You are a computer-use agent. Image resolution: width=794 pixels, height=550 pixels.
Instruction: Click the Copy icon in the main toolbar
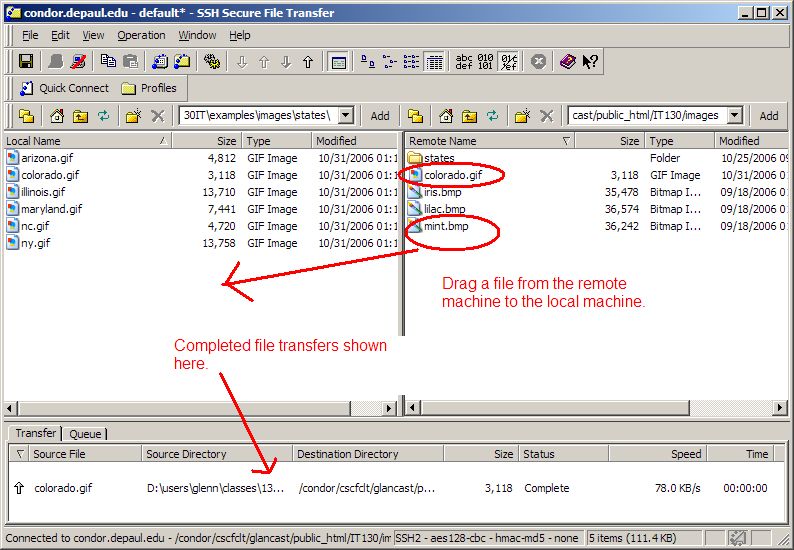108,61
